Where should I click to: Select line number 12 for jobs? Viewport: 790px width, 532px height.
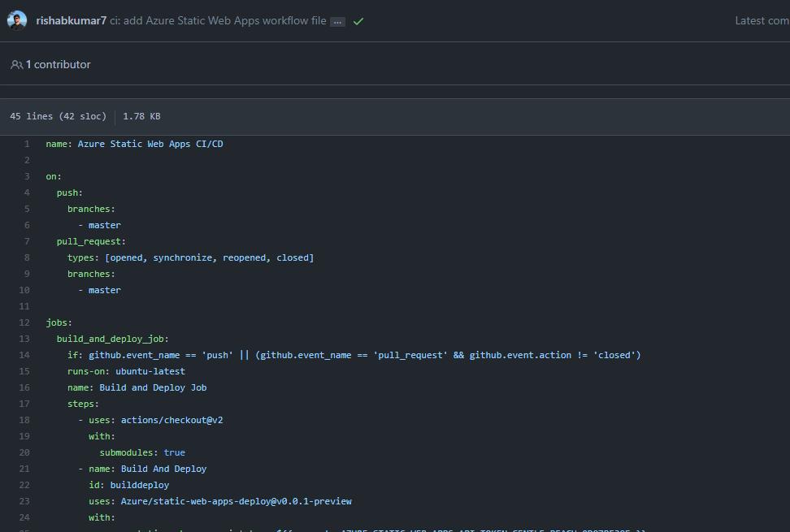click(24, 322)
